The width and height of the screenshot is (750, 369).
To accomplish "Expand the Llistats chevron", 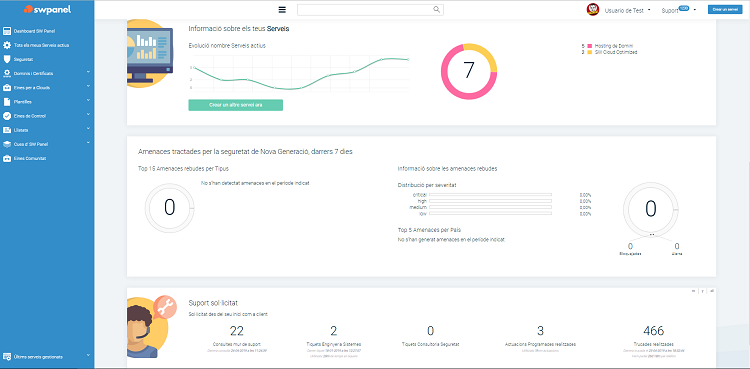I will pos(88,128).
